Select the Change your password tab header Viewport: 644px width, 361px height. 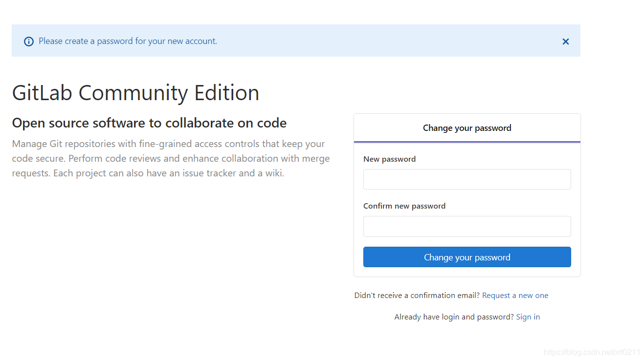click(x=467, y=128)
